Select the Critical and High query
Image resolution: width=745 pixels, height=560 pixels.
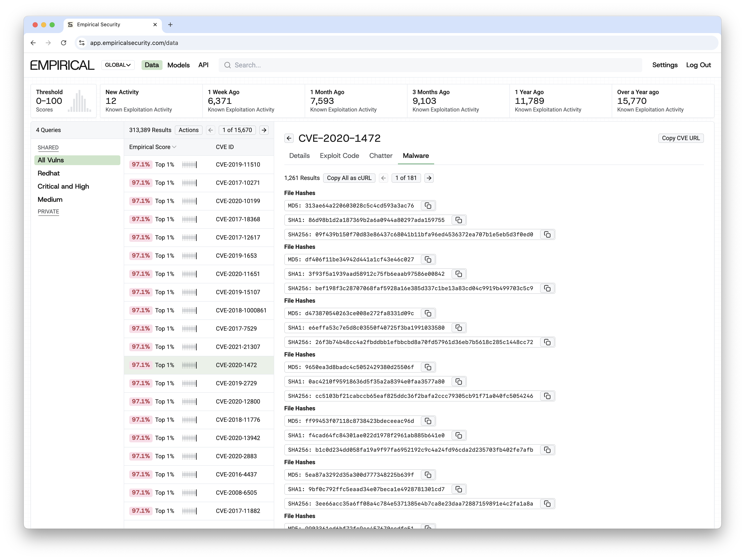coord(63,186)
